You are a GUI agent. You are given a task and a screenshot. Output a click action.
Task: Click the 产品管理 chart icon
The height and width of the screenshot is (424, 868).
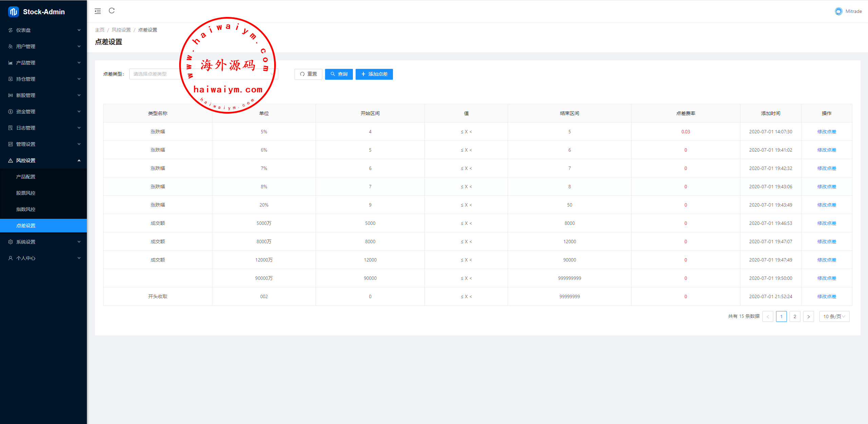pyautogui.click(x=11, y=63)
